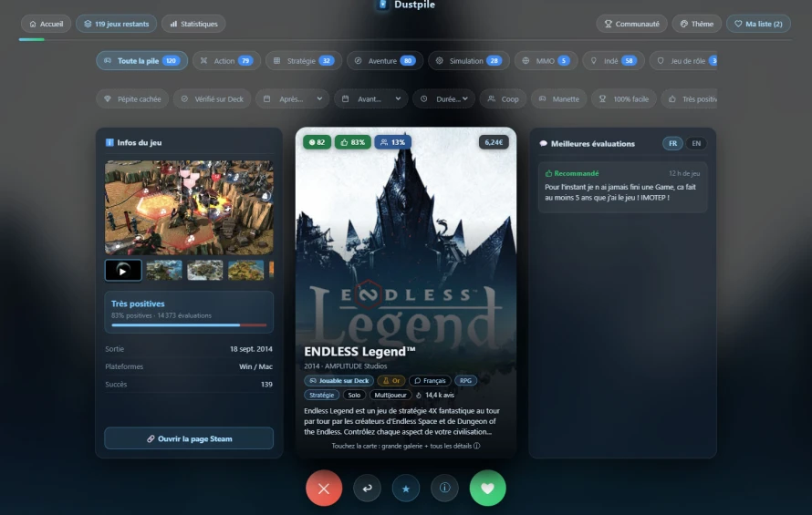
Task: Click the Meilleures évaluations panel header
Action: (588, 143)
